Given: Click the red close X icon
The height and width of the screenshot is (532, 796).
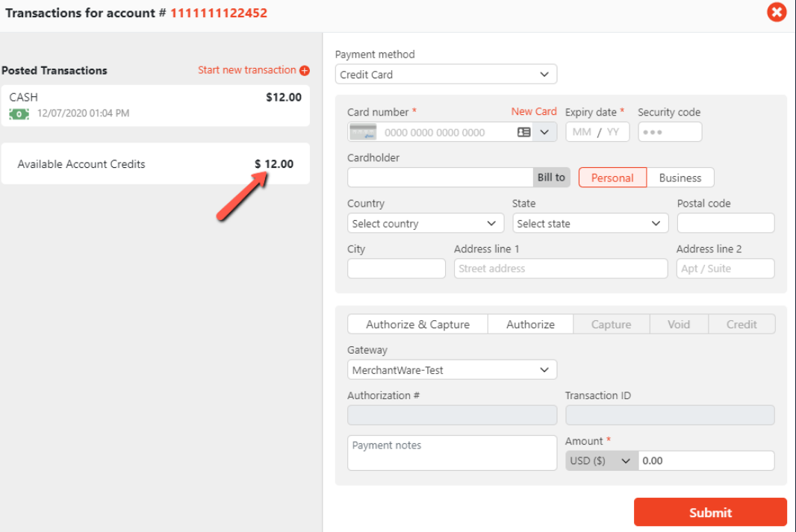Looking at the screenshot, I should (x=777, y=13).
